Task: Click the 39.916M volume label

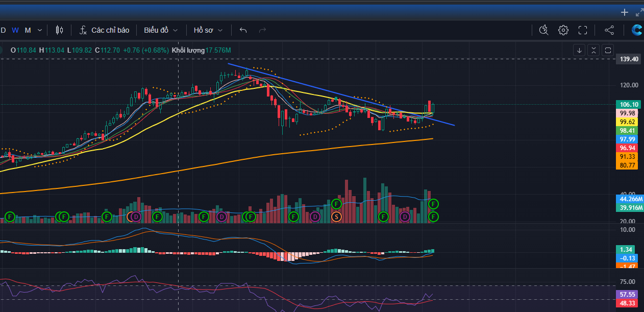Action: point(630,207)
